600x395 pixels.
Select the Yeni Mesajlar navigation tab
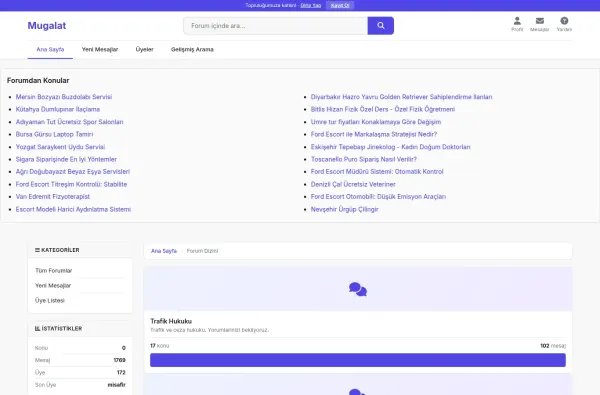100,49
